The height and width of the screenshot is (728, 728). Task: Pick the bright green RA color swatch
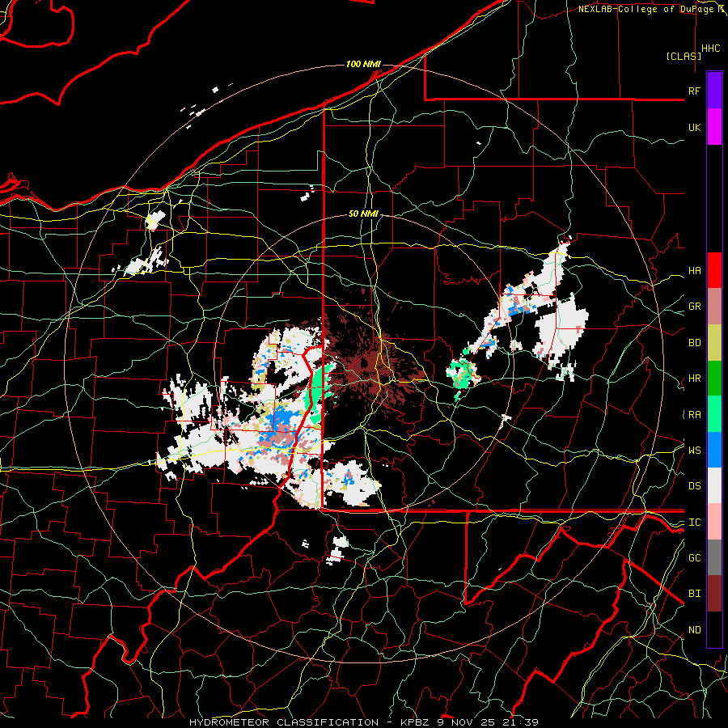tap(714, 414)
